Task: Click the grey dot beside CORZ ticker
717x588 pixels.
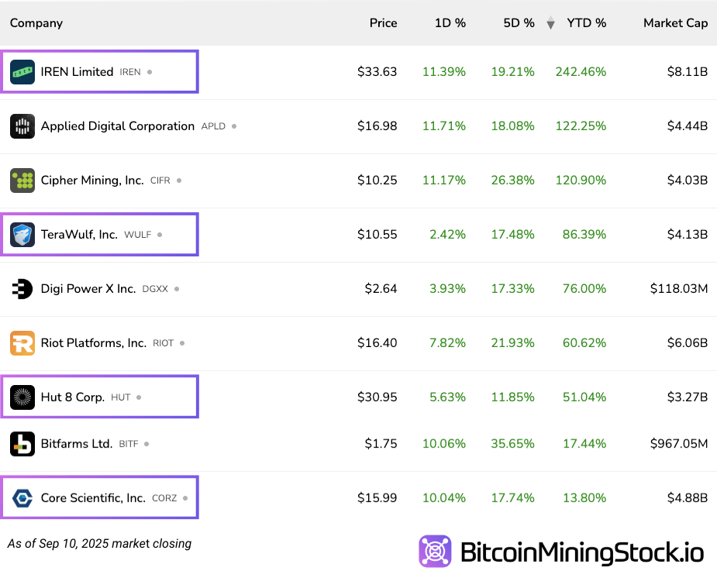Action: point(185,498)
